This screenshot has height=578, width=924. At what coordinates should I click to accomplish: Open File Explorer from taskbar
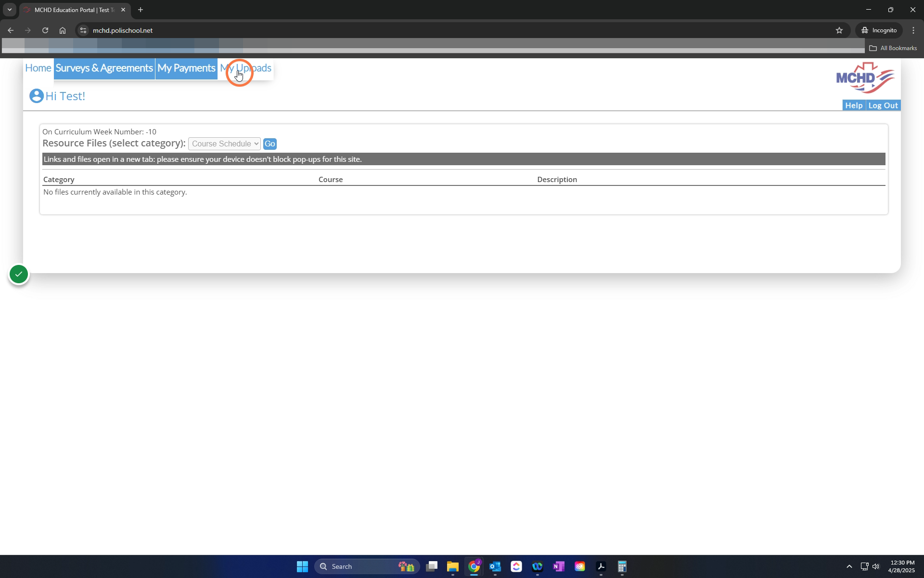[453, 566]
